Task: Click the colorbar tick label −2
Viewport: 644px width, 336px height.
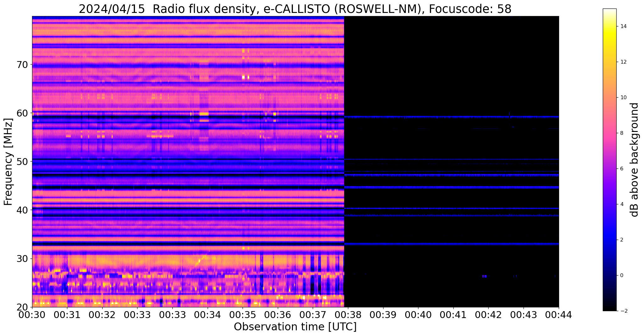Action: click(x=623, y=311)
